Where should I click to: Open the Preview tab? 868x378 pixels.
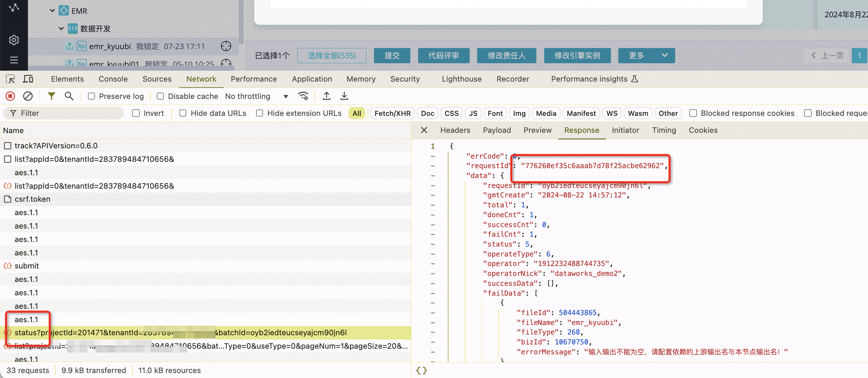click(537, 130)
